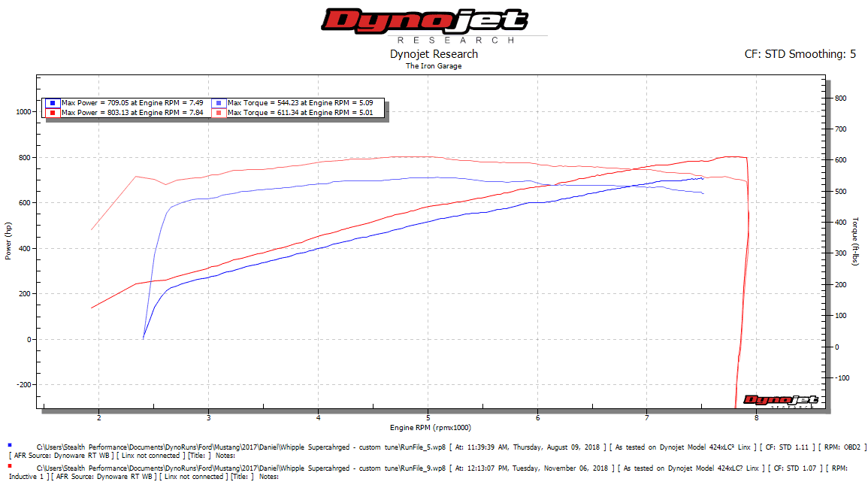This screenshot has width=868, height=488.
Task: Click the red Max Power 803.13 legend swatch
Action: 53,113
